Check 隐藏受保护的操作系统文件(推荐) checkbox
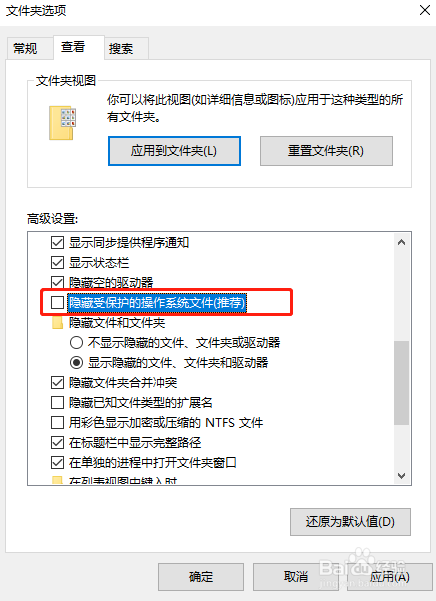The image size is (436, 601). [57, 302]
